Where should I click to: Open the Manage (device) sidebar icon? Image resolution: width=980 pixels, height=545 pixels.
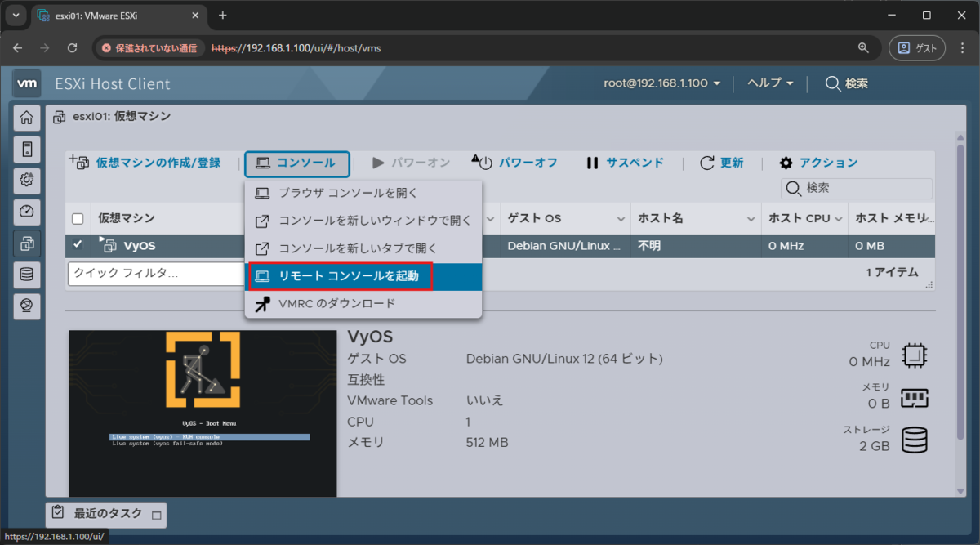(x=27, y=150)
